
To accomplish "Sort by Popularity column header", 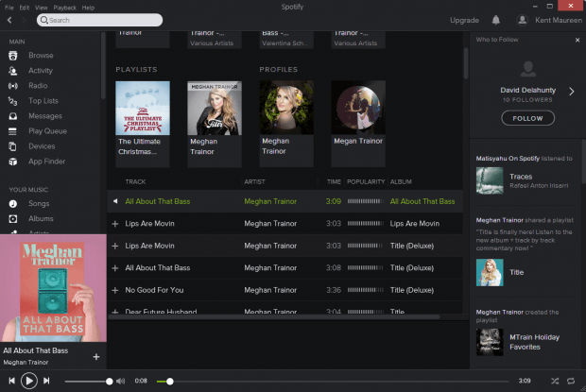I will tap(366, 181).
